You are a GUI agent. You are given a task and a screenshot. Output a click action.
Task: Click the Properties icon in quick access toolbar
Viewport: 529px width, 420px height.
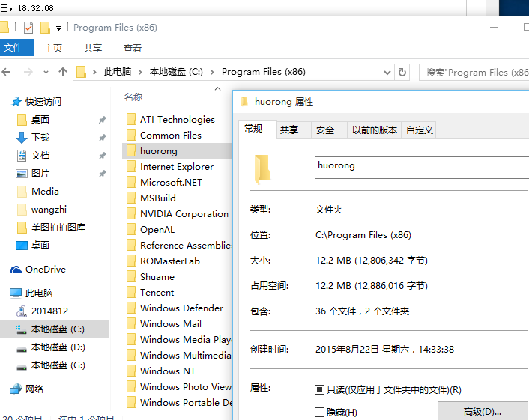[x=28, y=28]
